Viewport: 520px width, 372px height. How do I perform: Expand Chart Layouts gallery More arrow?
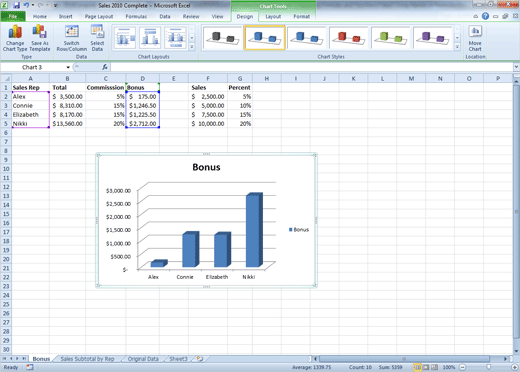(x=192, y=47)
